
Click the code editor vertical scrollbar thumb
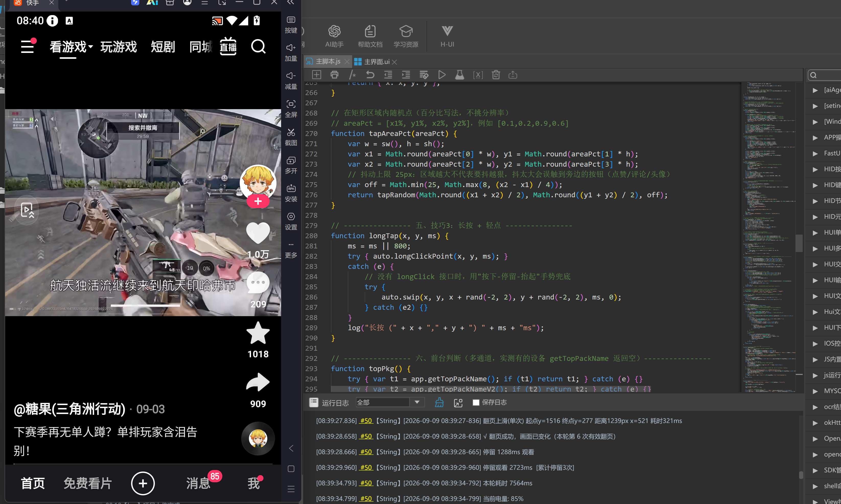tap(799, 243)
